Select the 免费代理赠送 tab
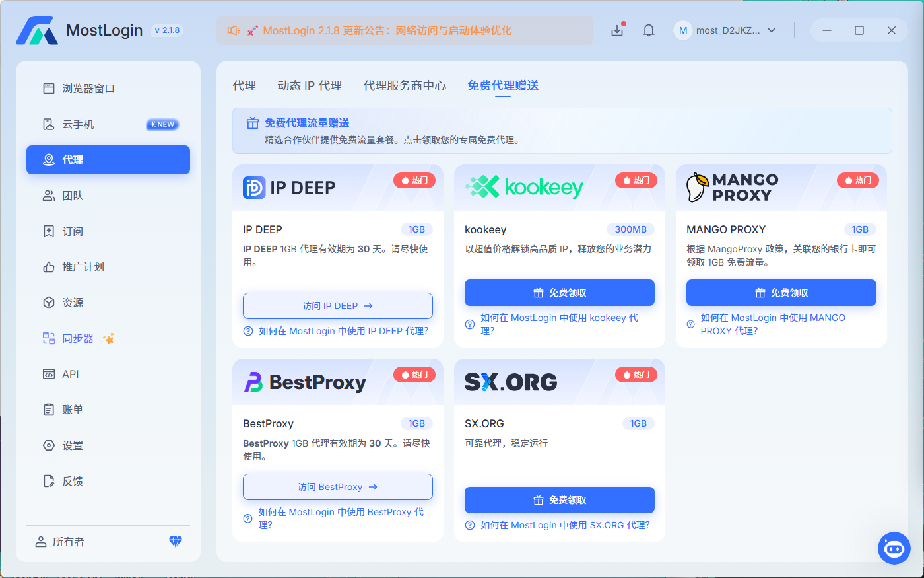Viewport: 924px width, 578px height. 503,86
